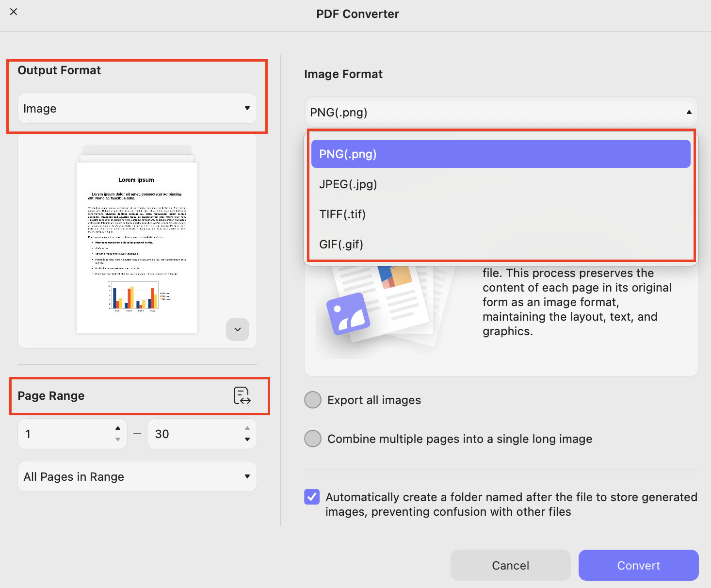Select Combine multiple pages into single long image
This screenshot has width=711, height=588.
313,439
